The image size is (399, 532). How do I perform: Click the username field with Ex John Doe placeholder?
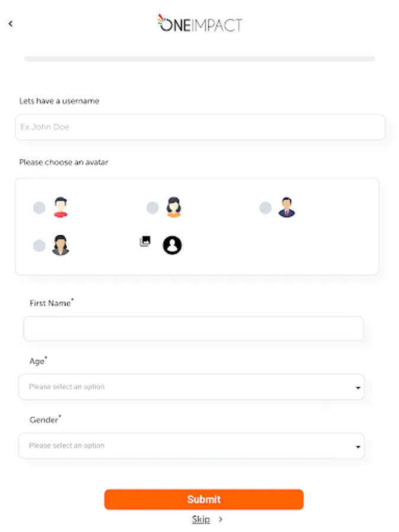[x=200, y=126]
